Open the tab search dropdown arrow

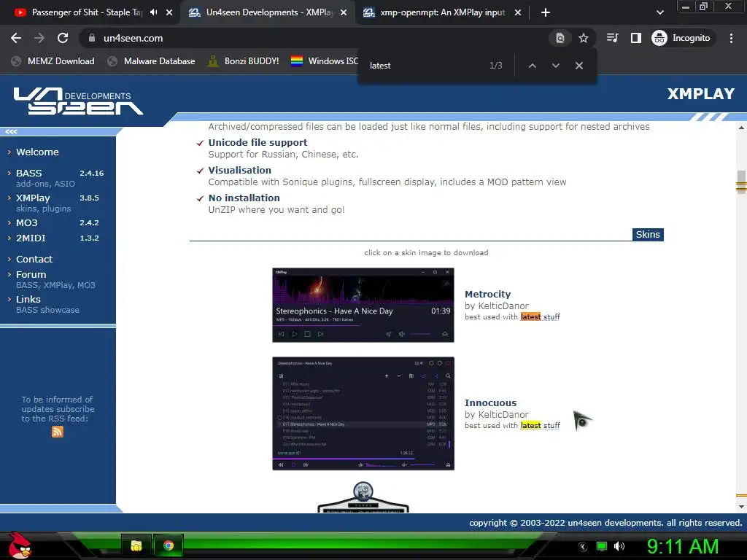[x=659, y=12]
